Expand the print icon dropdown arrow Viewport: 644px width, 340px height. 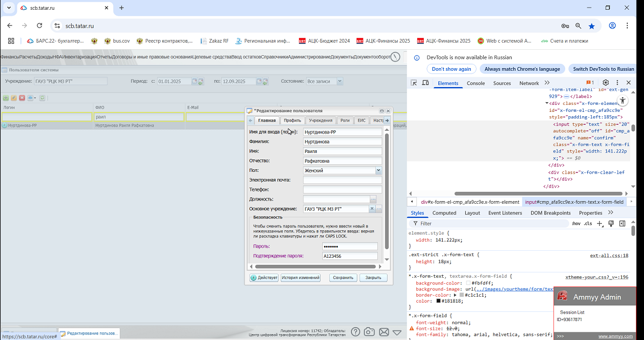(35, 98)
